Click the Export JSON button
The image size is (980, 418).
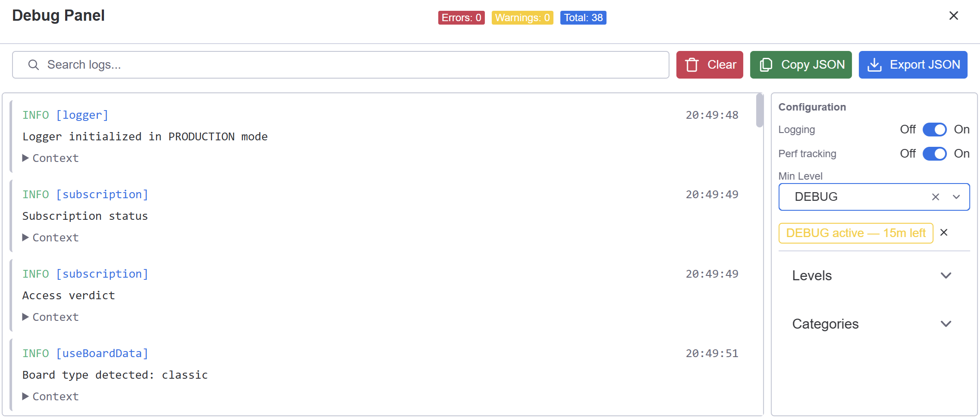pos(913,64)
